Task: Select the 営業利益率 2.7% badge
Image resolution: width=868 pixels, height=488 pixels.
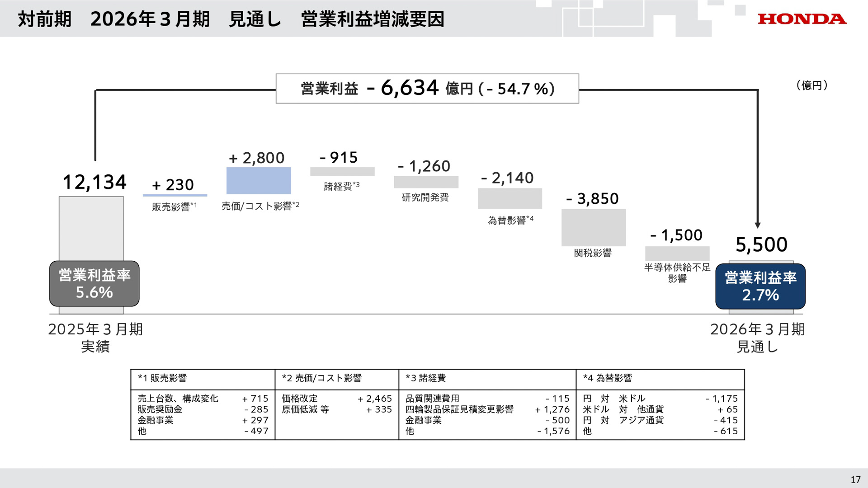Action: 760,286
